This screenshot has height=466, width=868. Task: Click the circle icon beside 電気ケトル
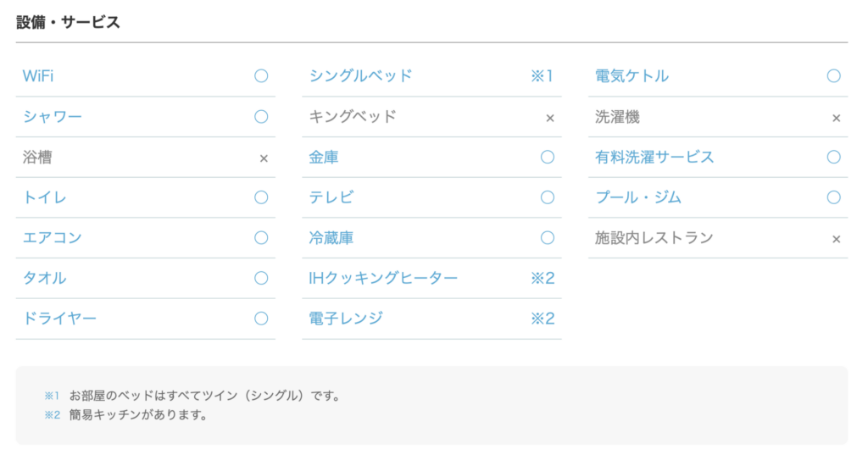[834, 76]
